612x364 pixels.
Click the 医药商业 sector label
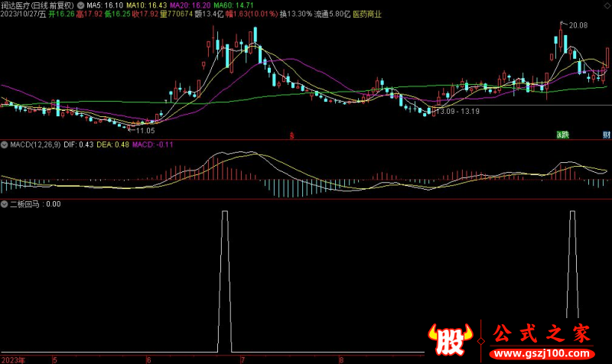(x=369, y=14)
